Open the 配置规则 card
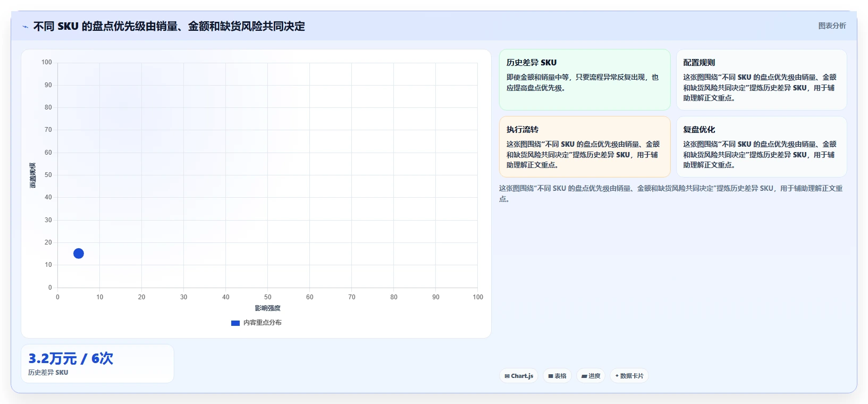This screenshot has width=868, height=404. pyautogui.click(x=761, y=80)
